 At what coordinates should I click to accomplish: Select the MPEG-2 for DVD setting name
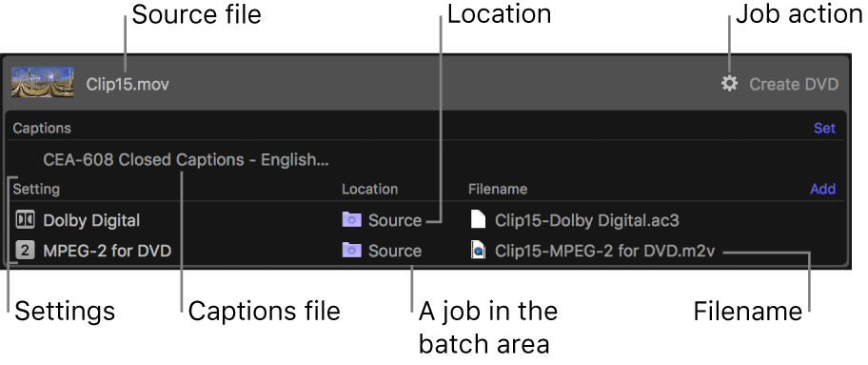[x=108, y=251]
